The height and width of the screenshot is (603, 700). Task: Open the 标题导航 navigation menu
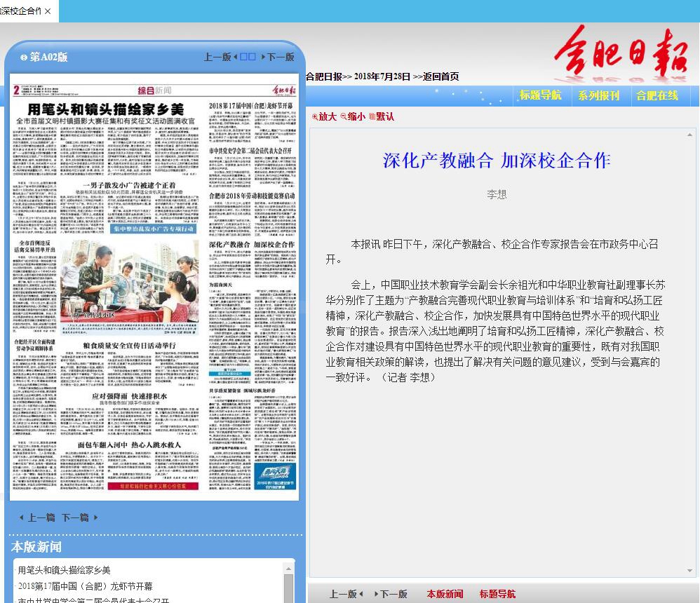(x=541, y=96)
